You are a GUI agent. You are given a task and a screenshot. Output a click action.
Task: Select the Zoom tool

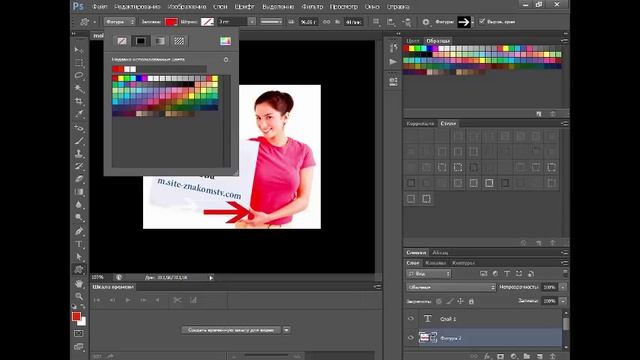click(79, 296)
